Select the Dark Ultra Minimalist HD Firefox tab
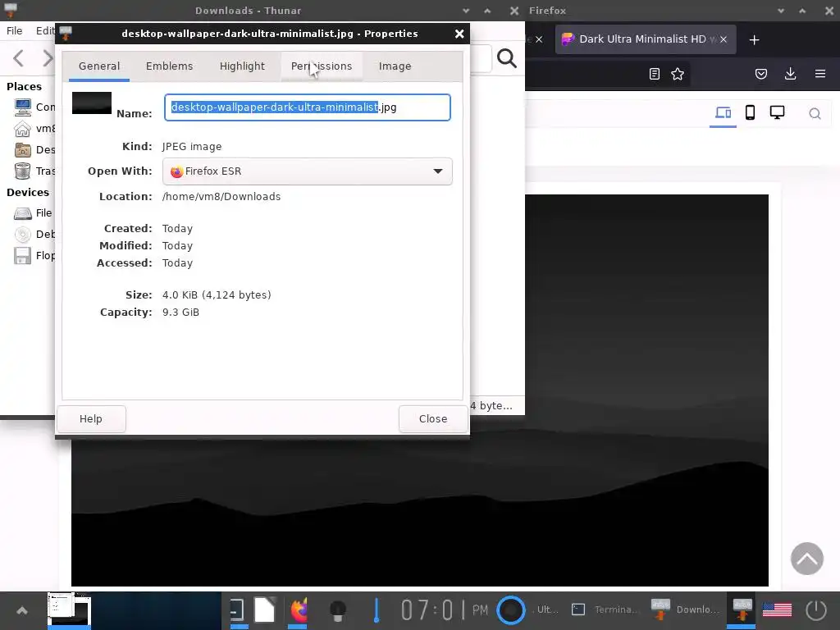Image resolution: width=840 pixels, height=630 pixels. [646, 39]
